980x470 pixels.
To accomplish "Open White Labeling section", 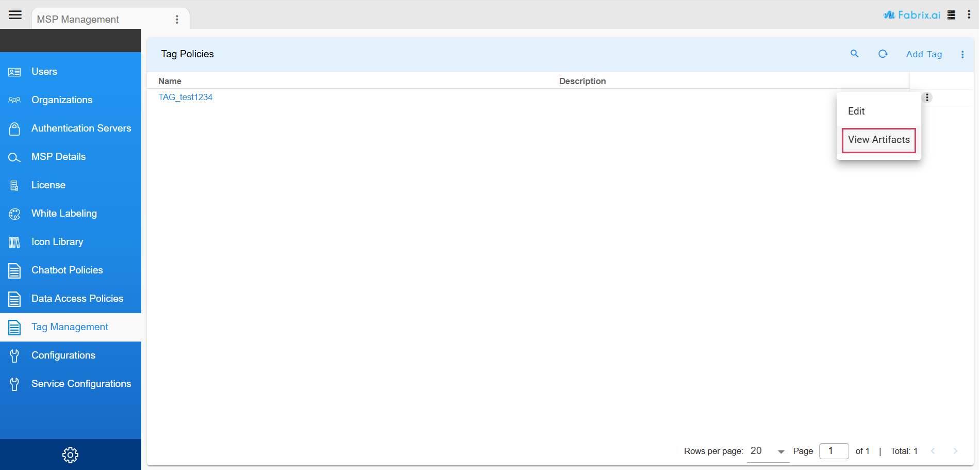I will [64, 214].
